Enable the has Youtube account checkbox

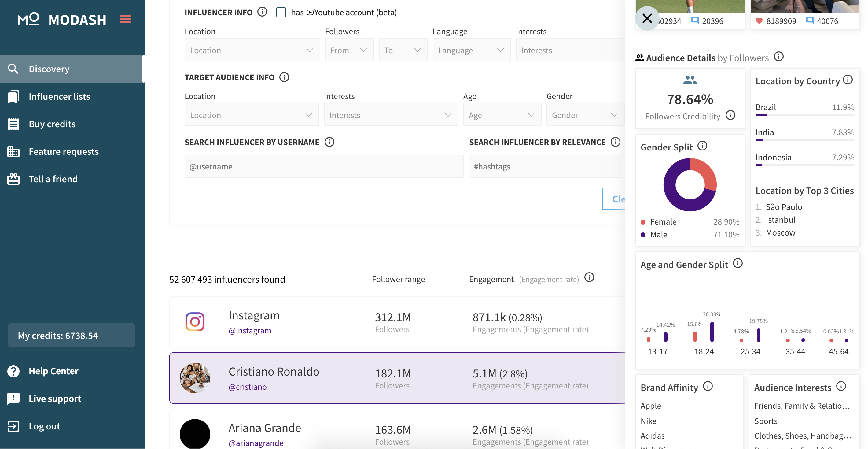pyautogui.click(x=281, y=13)
